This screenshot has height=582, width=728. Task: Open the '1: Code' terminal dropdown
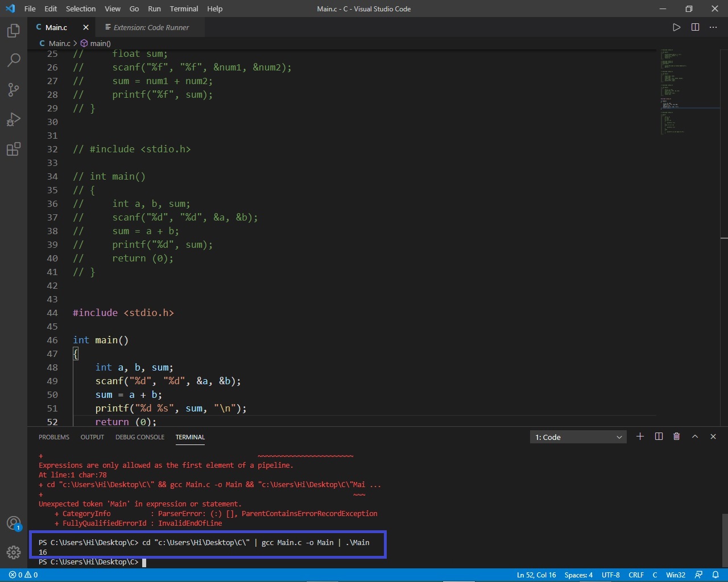(577, 436)
